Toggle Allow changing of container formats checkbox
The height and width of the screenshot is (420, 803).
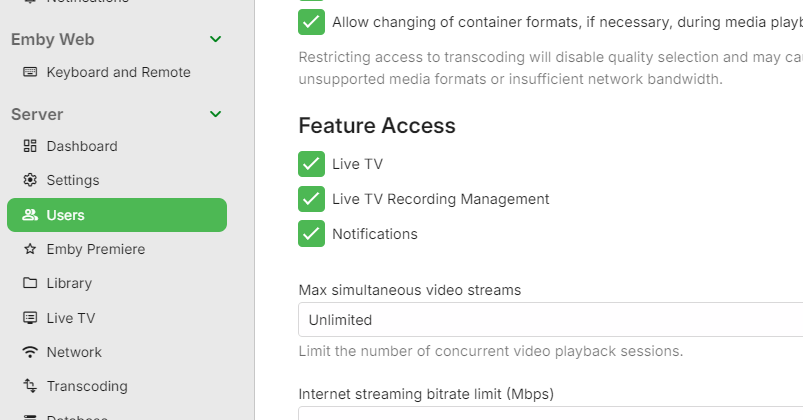pyautogui.click(x=312, y=22)
